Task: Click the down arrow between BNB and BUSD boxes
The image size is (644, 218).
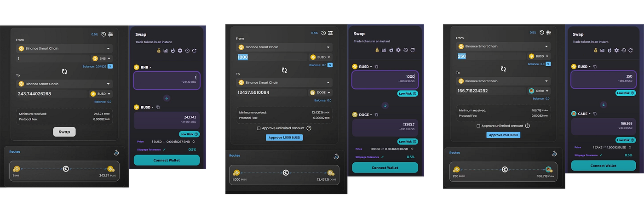Action: coord(167,98)
